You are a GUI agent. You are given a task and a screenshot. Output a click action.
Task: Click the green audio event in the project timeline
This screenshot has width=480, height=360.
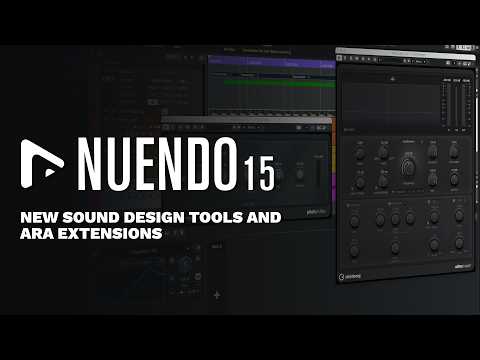(x=280, y=84)
